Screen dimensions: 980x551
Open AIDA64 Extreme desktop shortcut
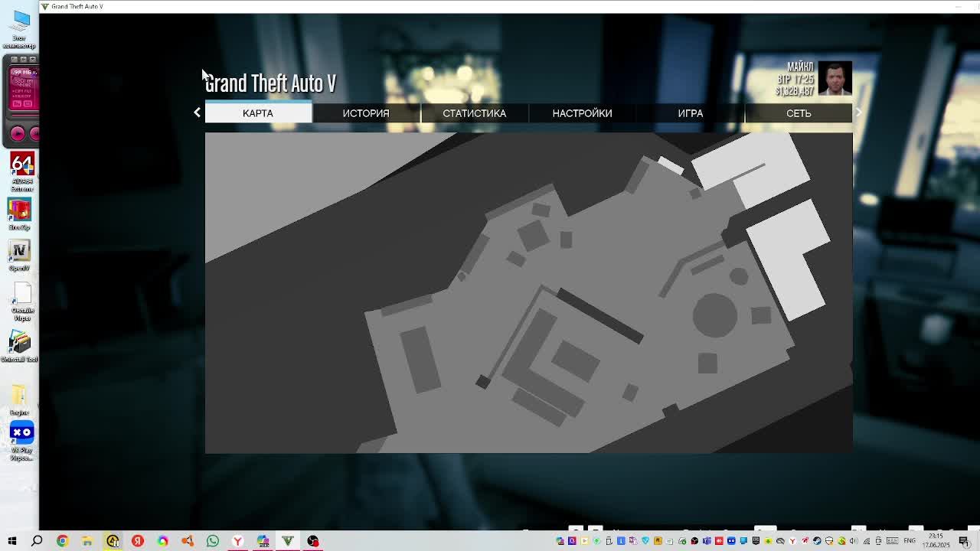coord(21,172)
